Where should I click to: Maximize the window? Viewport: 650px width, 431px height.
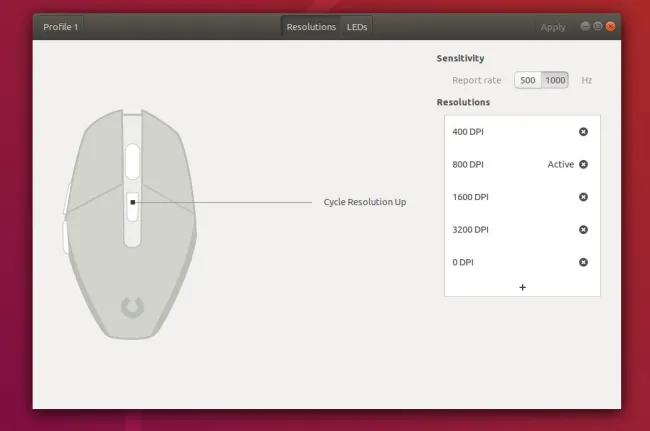tap(597, 27)
